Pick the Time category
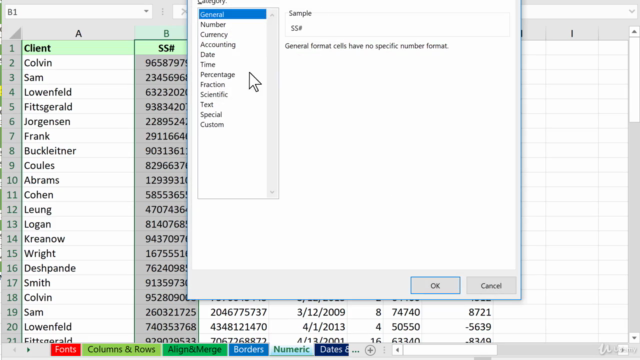640x360 pixels. tap(207, 64)
